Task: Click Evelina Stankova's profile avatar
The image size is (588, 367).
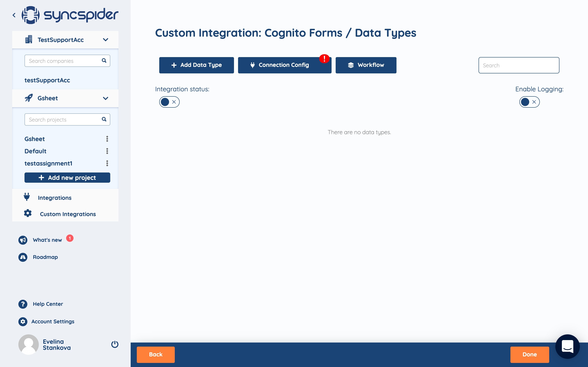Action: point(29,344)
